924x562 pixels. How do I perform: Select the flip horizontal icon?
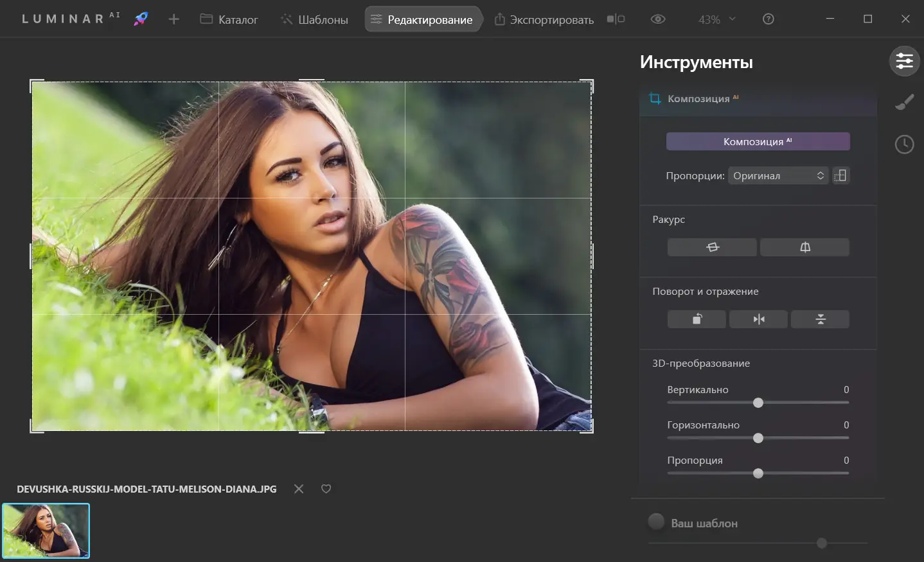758,319
